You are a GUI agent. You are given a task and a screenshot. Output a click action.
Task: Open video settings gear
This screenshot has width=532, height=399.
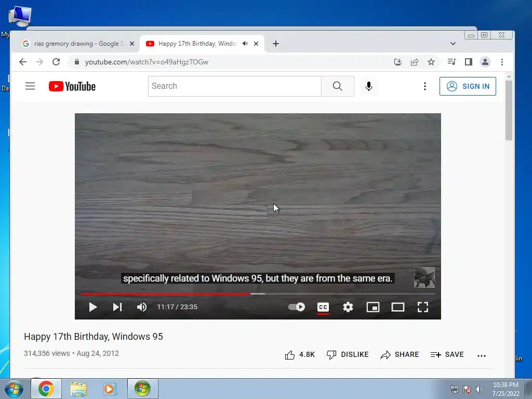point(348,307)
